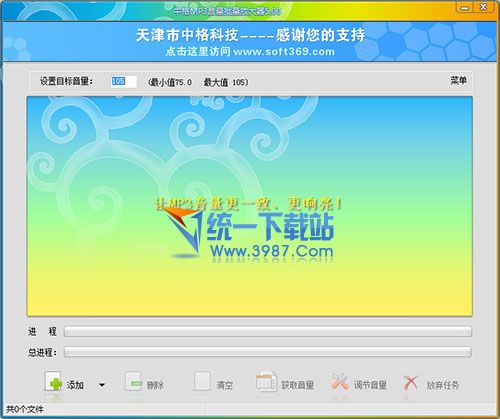Click the green plus Add file icon
The height and width of the screenshot is (419, 500).
click(x=53, y=382)
